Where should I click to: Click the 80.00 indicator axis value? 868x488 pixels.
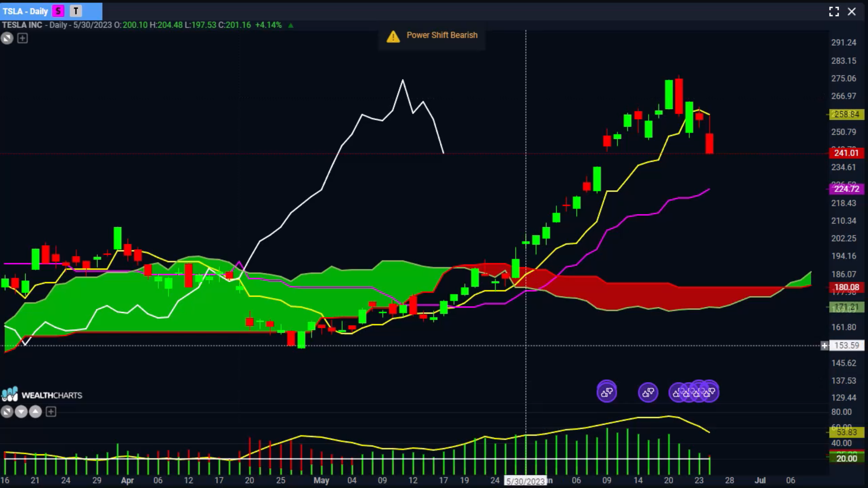841,412
